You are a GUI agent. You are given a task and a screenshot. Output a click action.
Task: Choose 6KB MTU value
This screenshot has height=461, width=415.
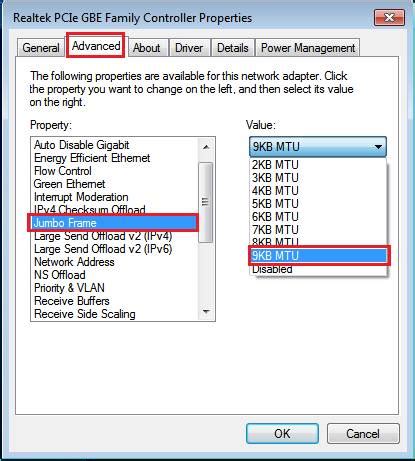318,217
